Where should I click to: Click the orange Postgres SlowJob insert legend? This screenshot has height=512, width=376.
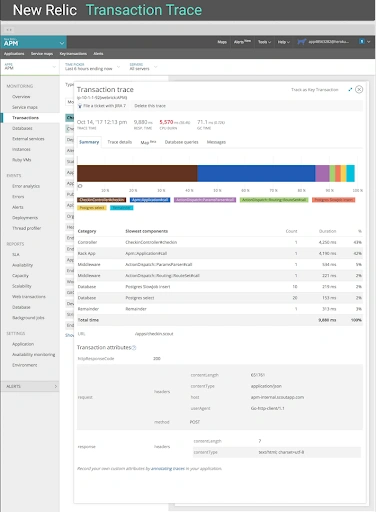pos(333,200)
